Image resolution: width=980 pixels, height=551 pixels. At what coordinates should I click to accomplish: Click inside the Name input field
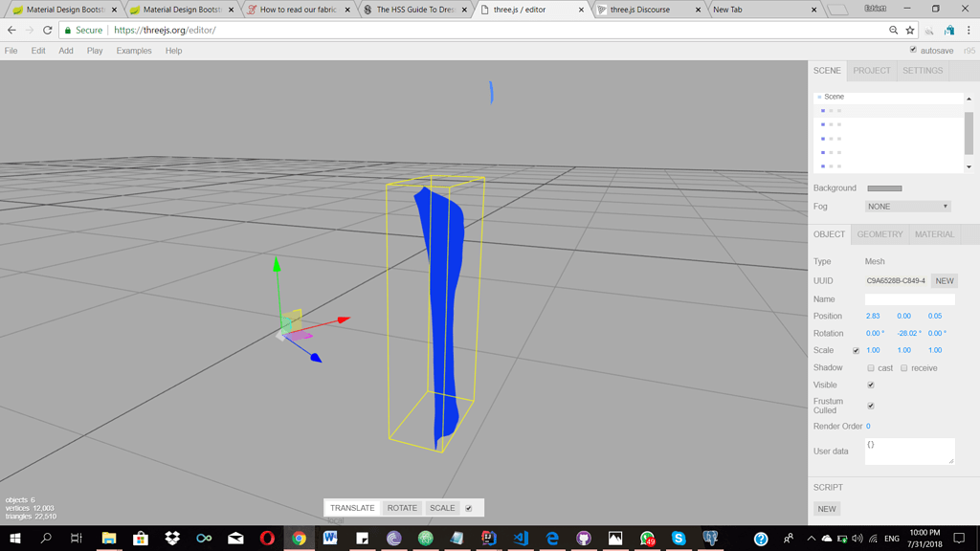tap(909, 298)
